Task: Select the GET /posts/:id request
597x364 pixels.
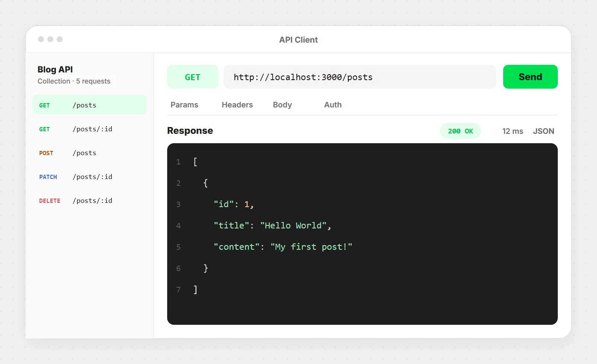Action: point(90,129)
